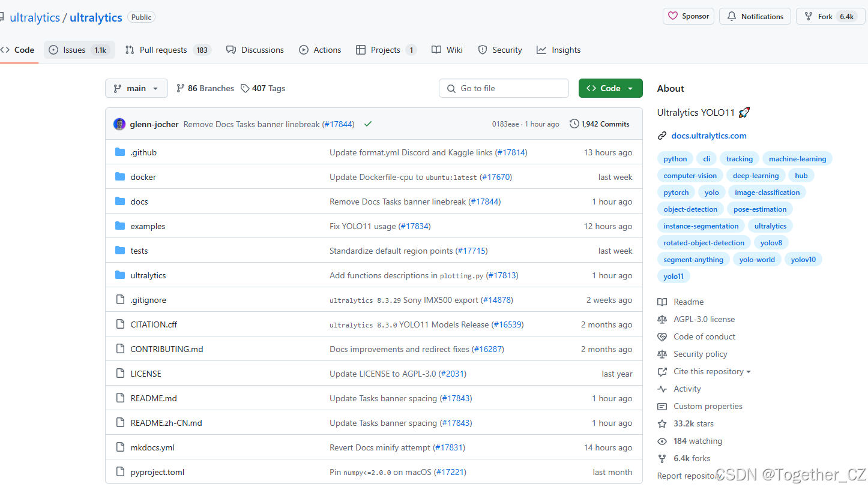Open the Fix YOLO11 usage commit message

[x=363, y=226]
